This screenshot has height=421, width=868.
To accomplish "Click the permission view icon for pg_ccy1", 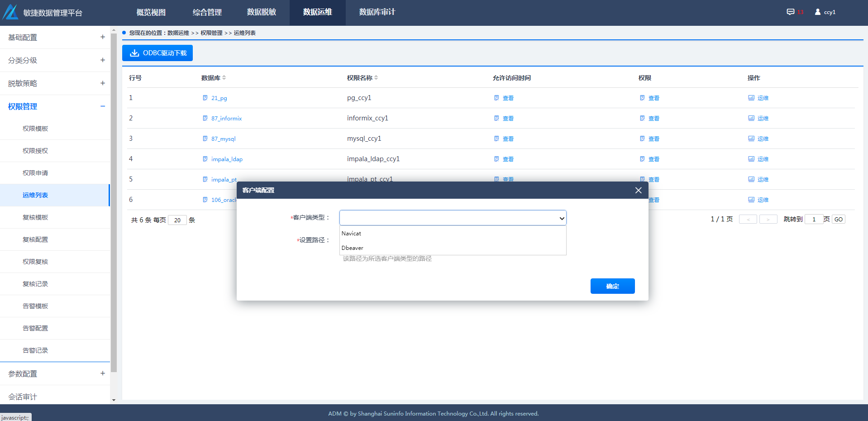I will coord(642,98).
